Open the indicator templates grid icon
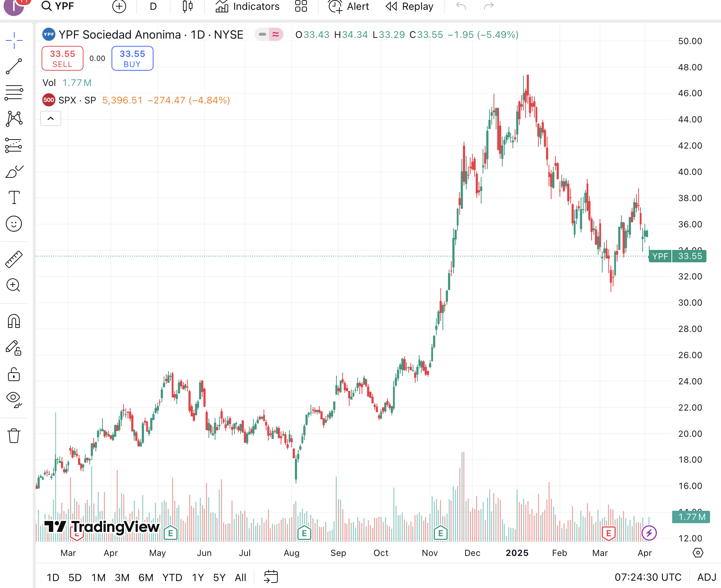The image size is (721, 588). (301, 6)
